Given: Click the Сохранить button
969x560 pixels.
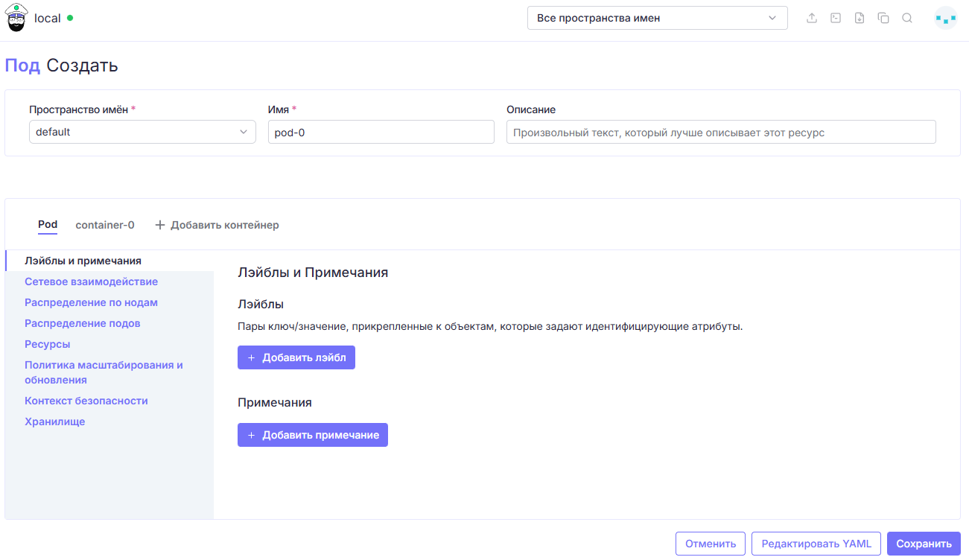Looking at the screenshot, I should click(924, 544).
